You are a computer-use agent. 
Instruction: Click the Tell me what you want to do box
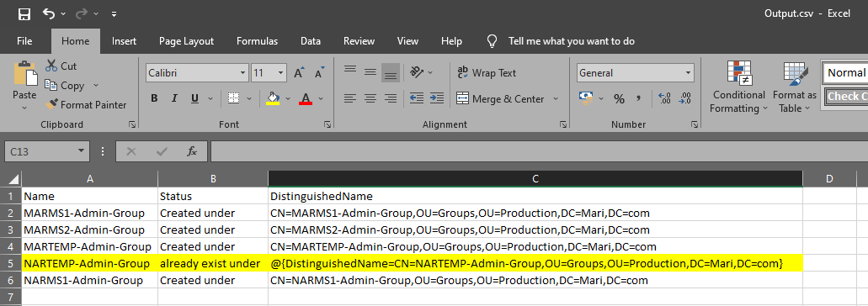[x=572, y=41]
